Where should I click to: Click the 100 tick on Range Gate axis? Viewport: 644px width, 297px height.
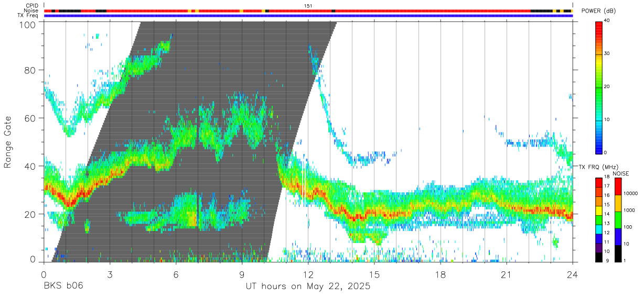click(28, 25)
